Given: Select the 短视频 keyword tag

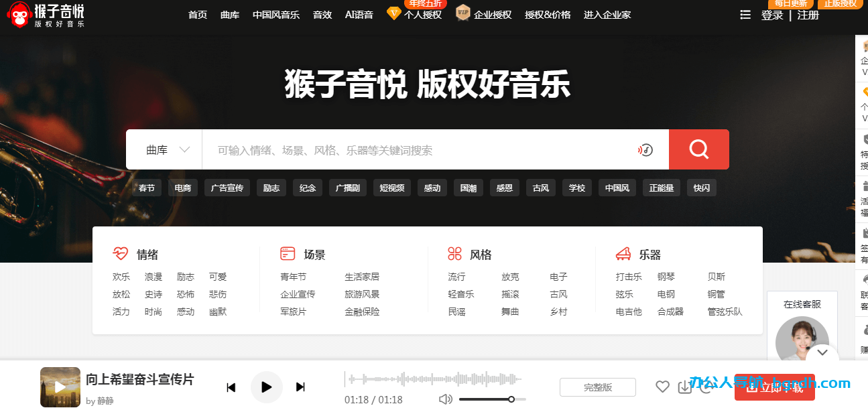Looking at the screenshot, I should pos(392,188).
